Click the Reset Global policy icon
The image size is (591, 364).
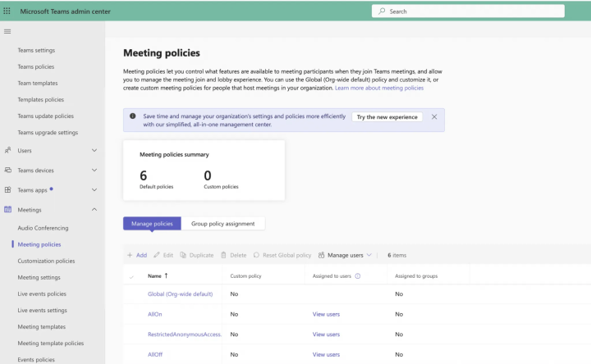pos(256,255)
